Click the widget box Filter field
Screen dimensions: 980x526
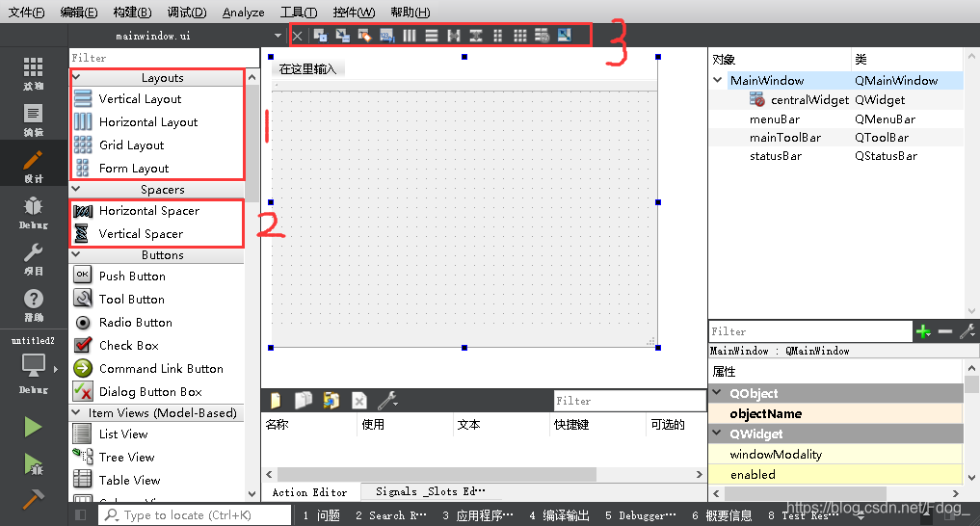click(164, 58)
